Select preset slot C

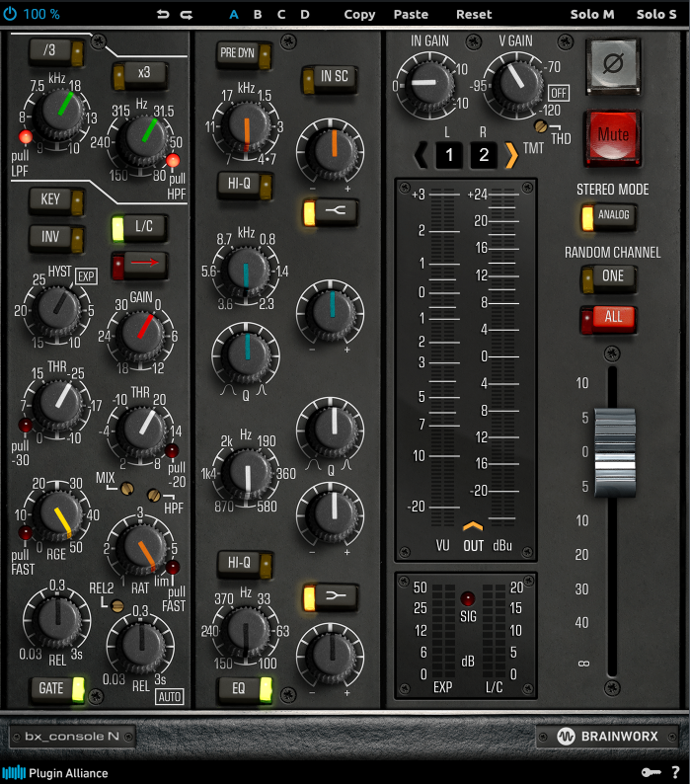click(x=281, y=15)
